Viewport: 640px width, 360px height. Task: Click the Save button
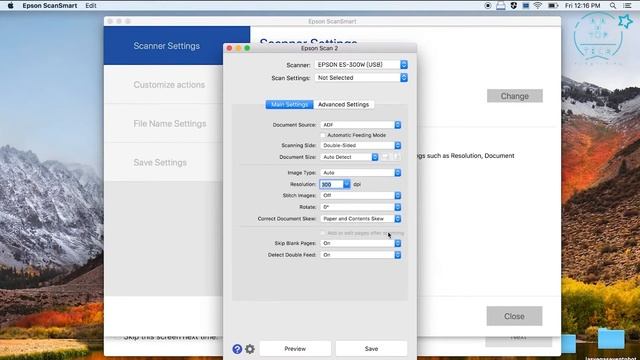point(371,349)
